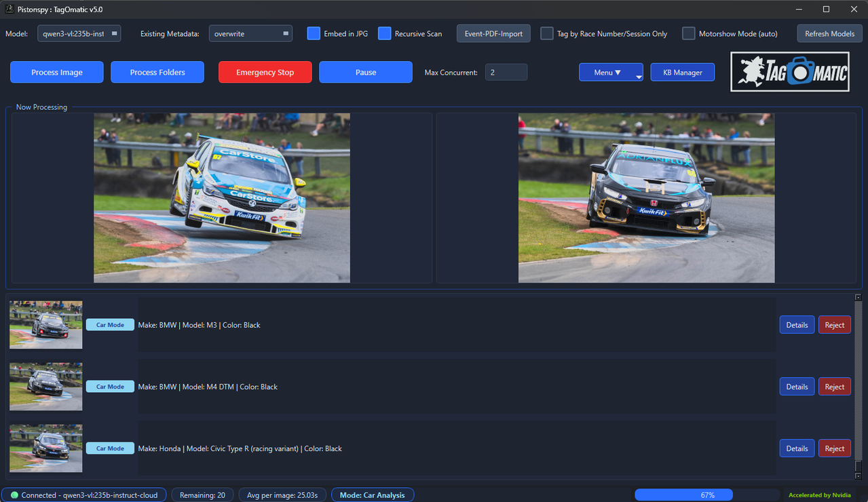868x502 pixels.
Task: Open the Existing Metadata overwrite dropdown
Action: 250,33
